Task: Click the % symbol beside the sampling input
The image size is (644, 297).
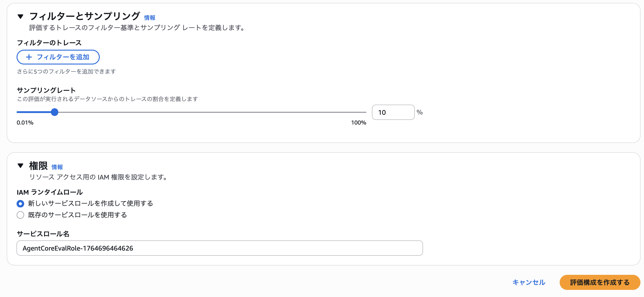Action: 420,112
